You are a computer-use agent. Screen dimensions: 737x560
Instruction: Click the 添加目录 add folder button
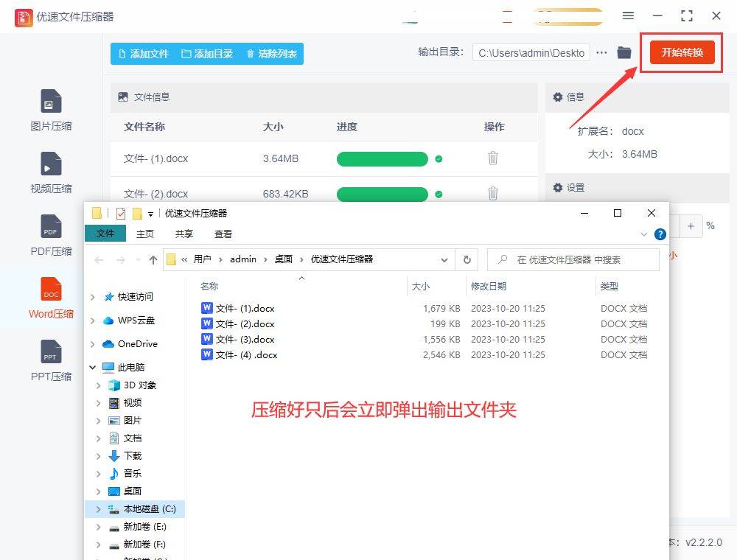pos(207,54)
